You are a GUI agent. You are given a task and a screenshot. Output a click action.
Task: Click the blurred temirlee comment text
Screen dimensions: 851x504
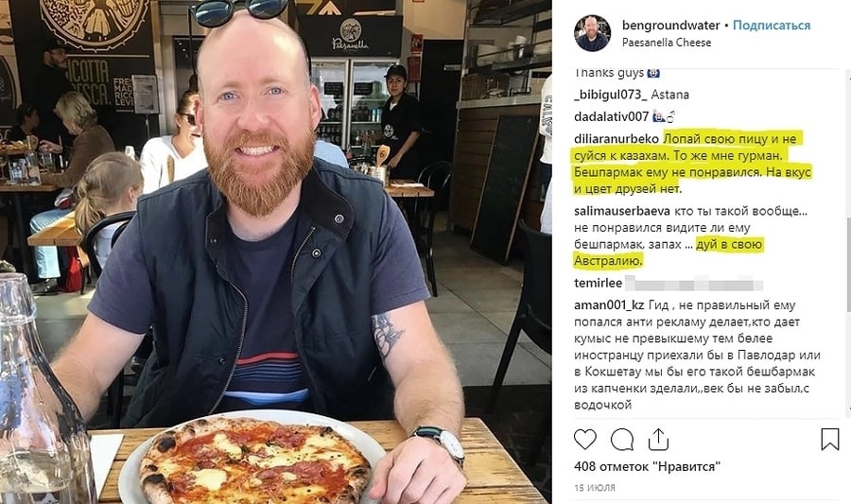694,283
